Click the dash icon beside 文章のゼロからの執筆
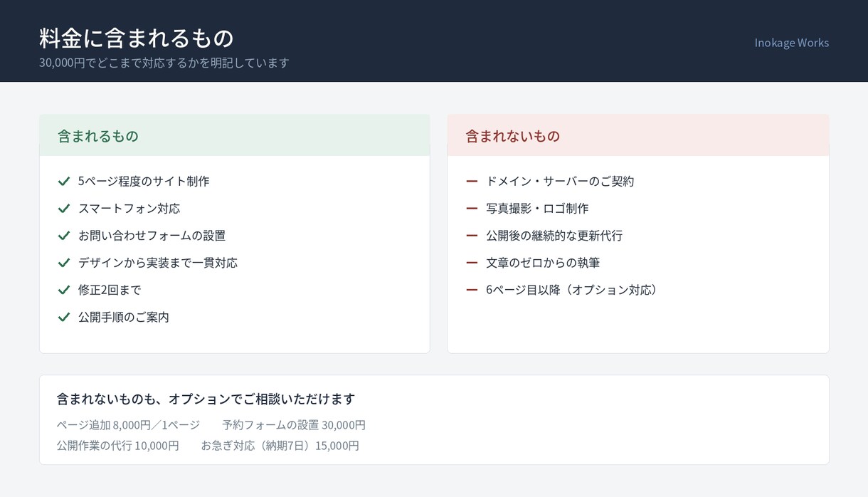Image resolution: width=868 pixels, height=497 pixels. [x=472, y=262]
